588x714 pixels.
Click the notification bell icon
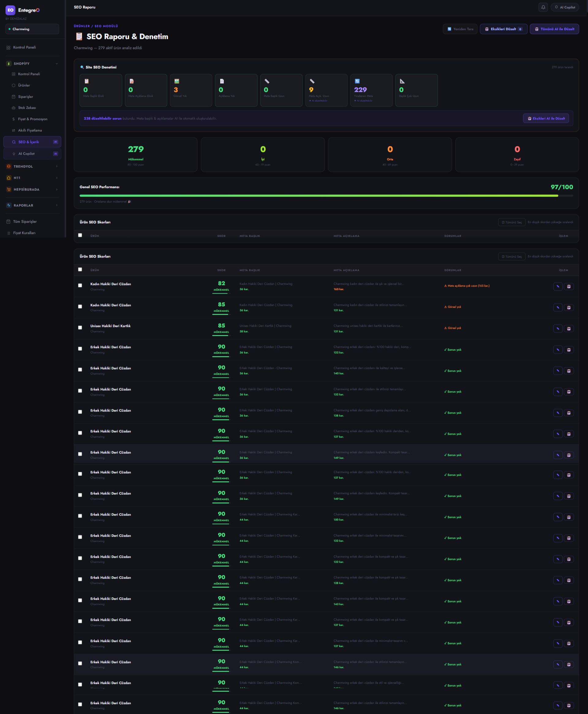point(543,7)
